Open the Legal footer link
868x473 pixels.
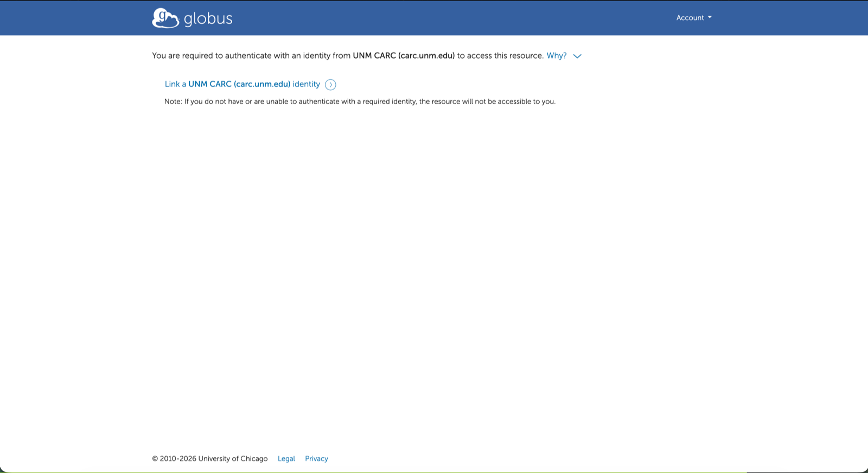tap(286, 459)
